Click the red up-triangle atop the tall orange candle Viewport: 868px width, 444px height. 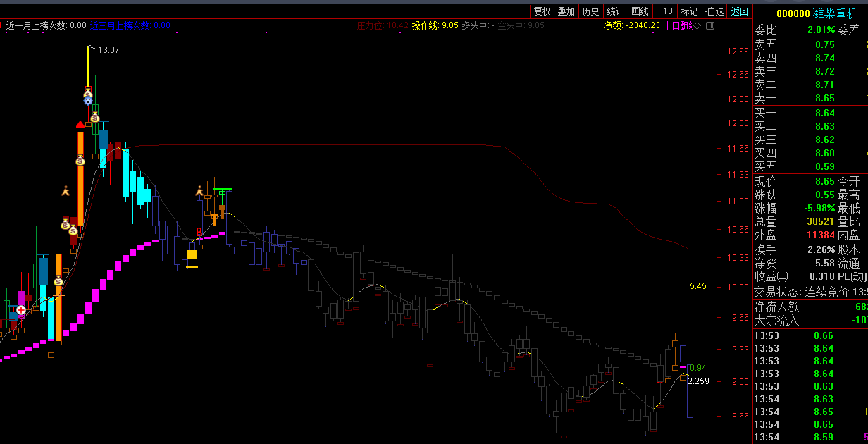tap(80, 125)
